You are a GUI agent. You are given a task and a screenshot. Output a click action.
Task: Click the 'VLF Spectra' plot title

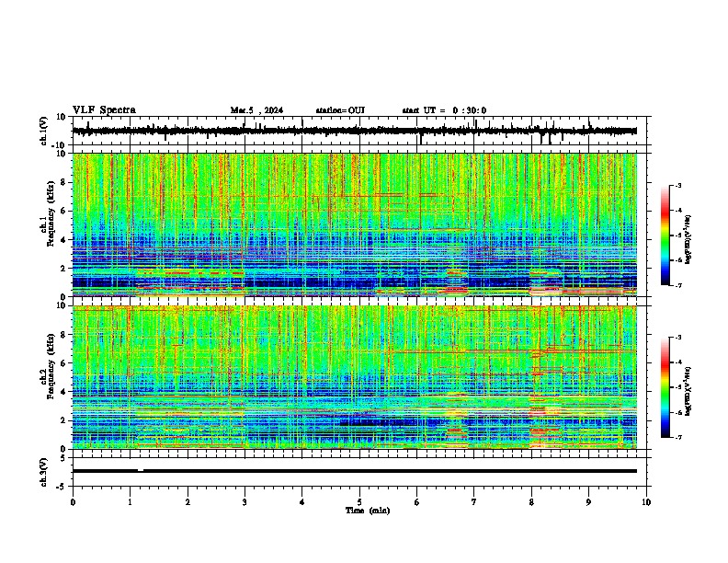(x=104, y=110)
